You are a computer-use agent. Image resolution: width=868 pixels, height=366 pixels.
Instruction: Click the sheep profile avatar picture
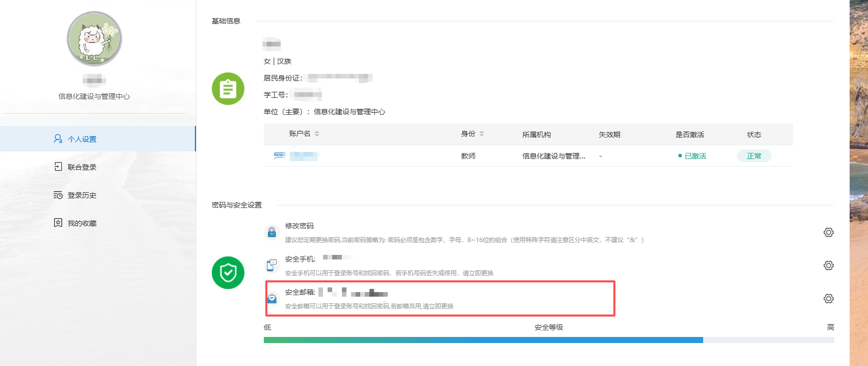tap(94, 39)
